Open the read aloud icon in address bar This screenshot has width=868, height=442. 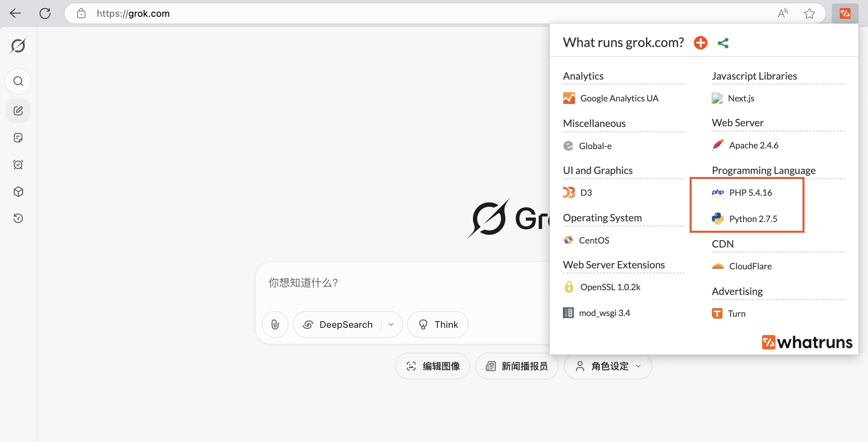783,13
